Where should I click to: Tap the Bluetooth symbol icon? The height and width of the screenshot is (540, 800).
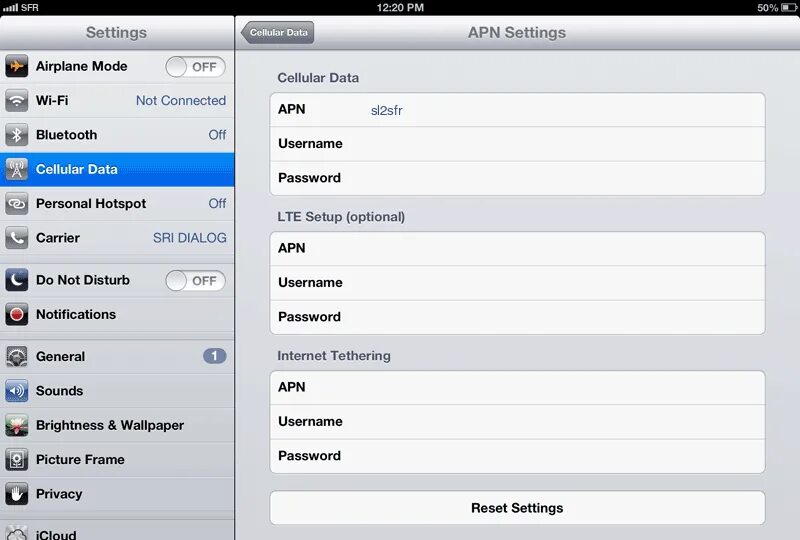[16, 135]
